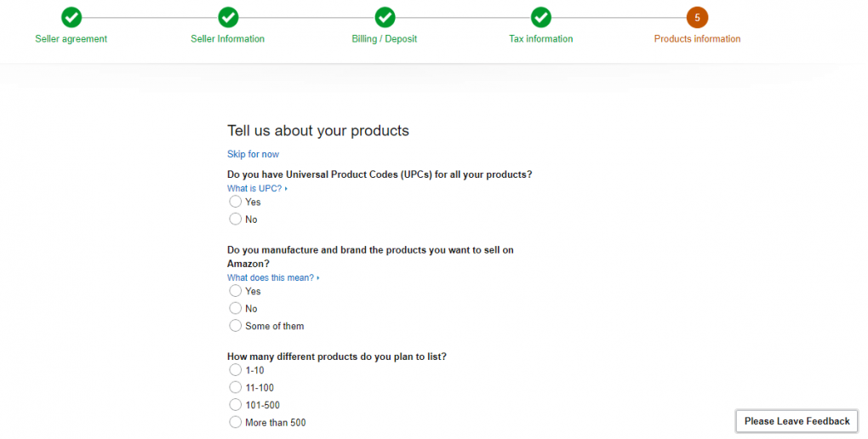Choose Yes for manufacture and brand question
The image size is (868, 439).
coord(236,291)
